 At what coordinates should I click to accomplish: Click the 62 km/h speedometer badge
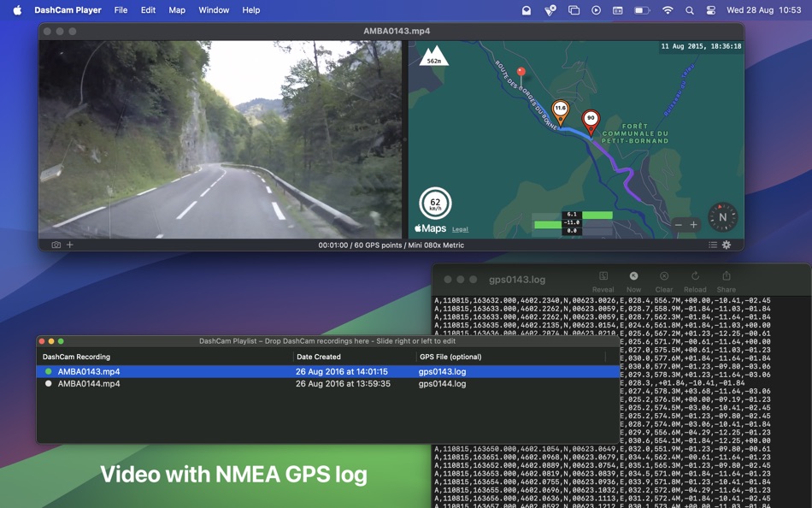click(435, 204)
